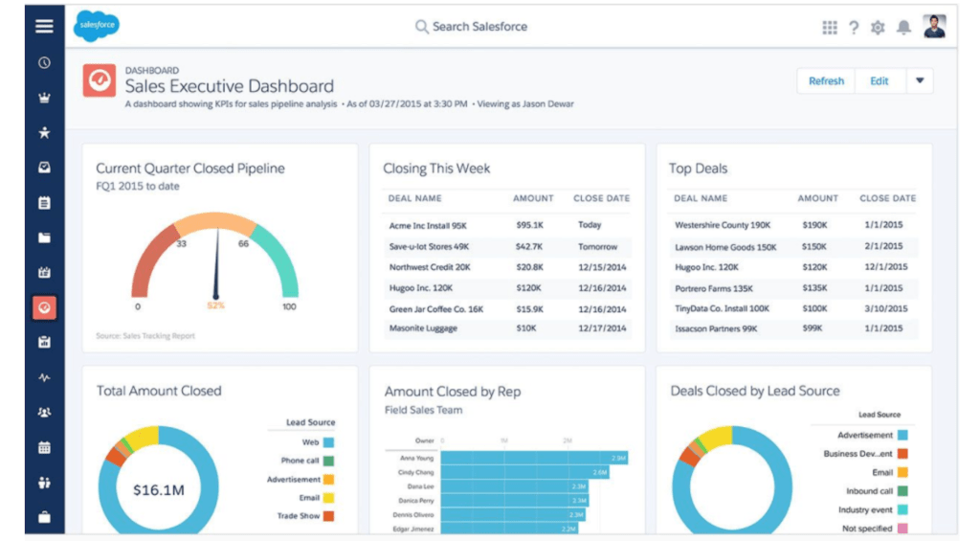Open the folder icon in the sidebar
The width and height of the screenshot is (980, 541).
coord(44,237)
